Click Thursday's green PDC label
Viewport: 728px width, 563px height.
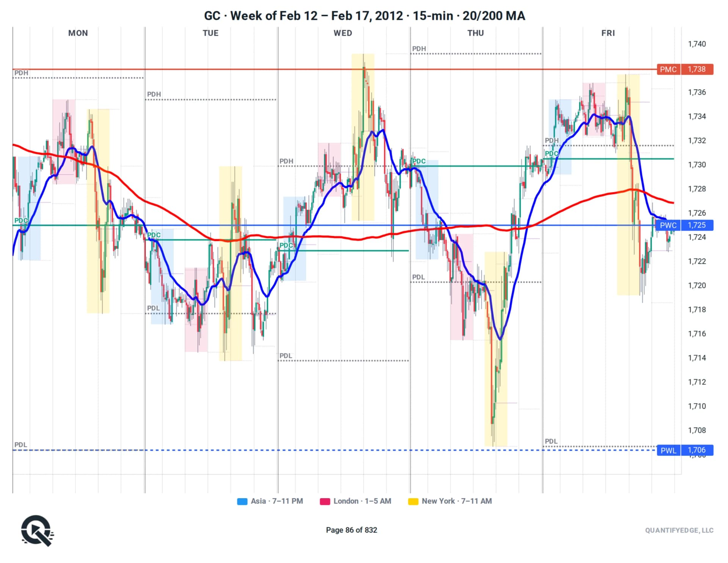coord(419,161)
